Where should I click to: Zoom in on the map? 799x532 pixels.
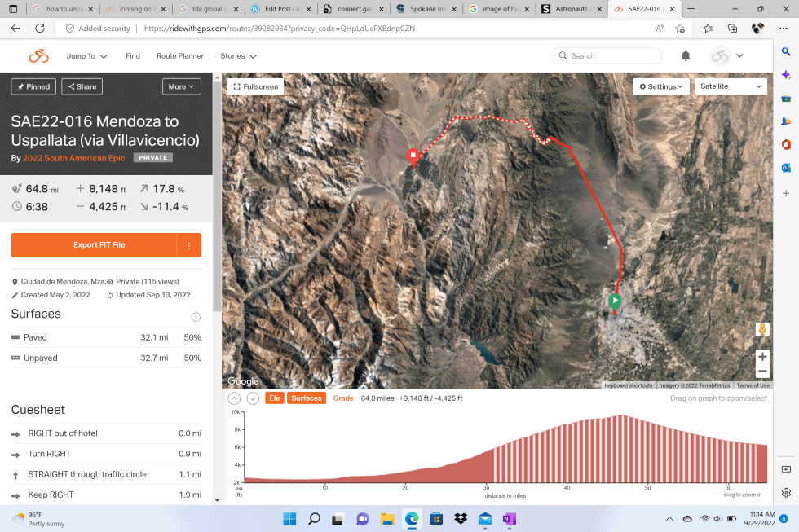click(762, 356)
